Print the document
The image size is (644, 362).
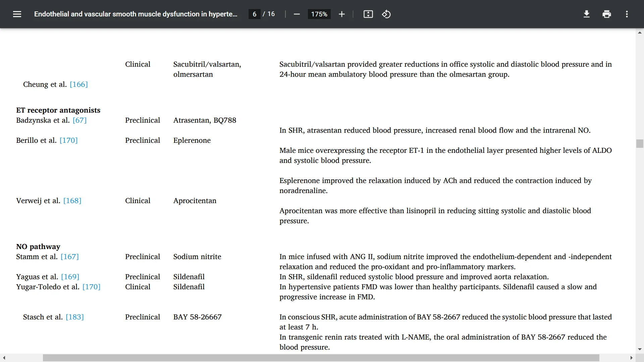606,14
